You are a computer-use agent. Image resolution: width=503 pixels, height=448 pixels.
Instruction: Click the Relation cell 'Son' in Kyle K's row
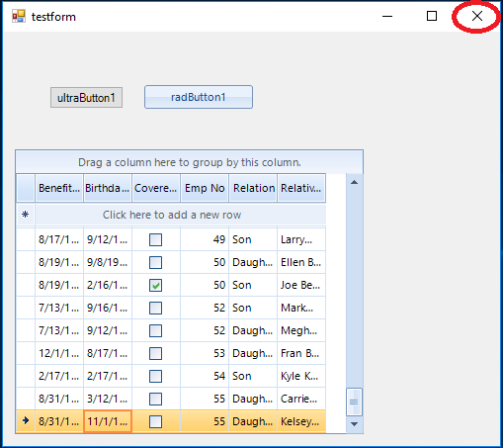pyautogui.click(x=253, y=376)
